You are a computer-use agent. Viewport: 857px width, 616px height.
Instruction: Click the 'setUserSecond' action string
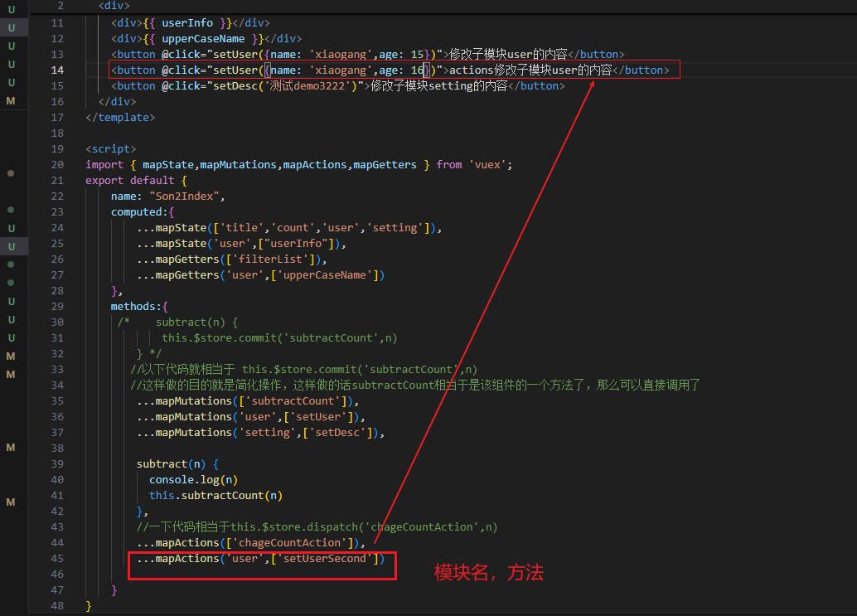[325, 559]
